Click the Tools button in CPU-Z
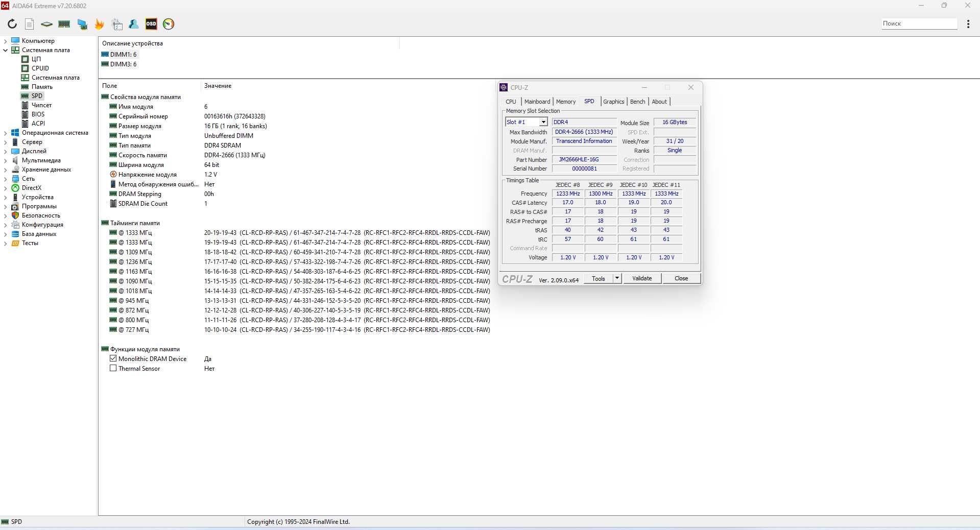Screen dimensions: 980x530 [599, 278]
